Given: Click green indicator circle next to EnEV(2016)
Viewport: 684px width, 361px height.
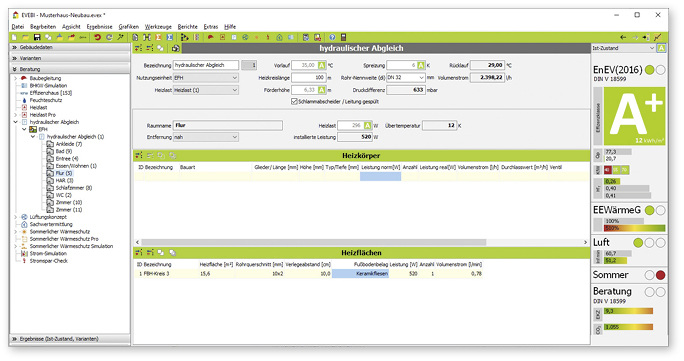Looking at the screenshot, I should 650,70.
